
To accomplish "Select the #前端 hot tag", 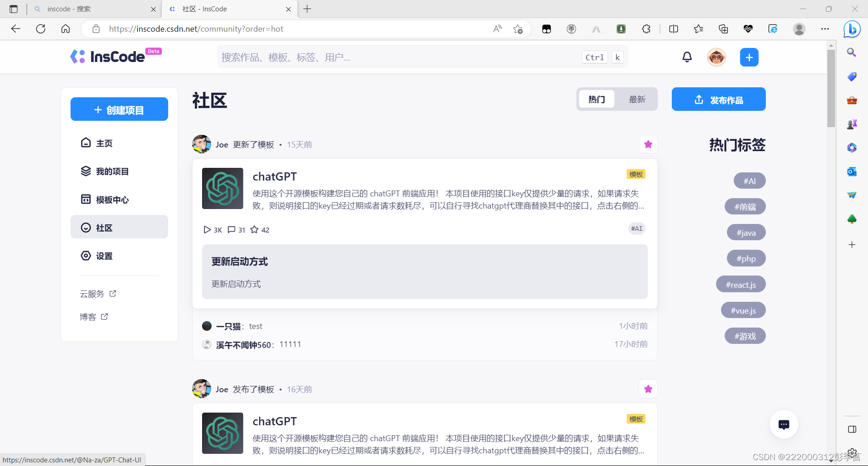I will (x=745, y=207).
